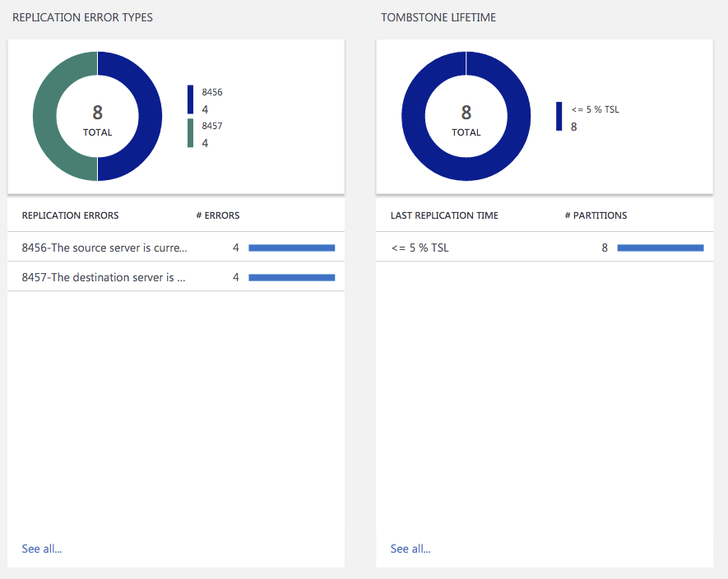Click the LAST REPLICATION TIME column header
Image resolution: width=728 pixels, height=579 pixels.
(444, 215)
